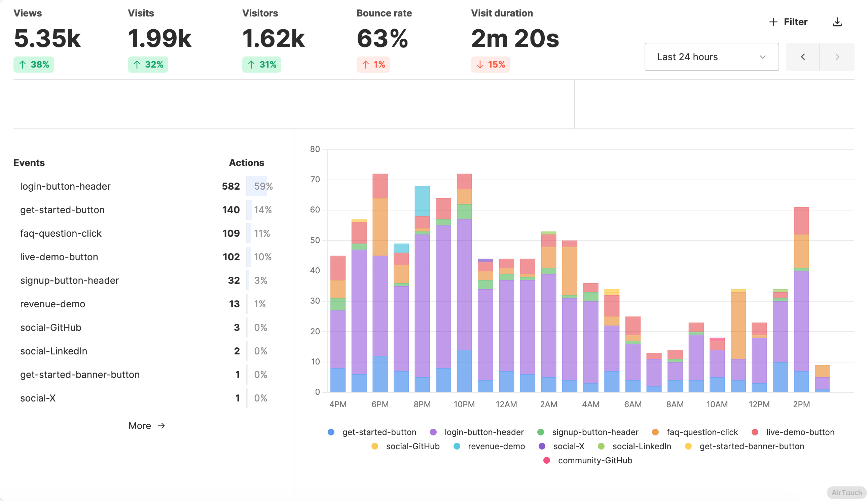The image size is (868, 501).
Task: Toggle get-started-button legend dot
Action: click(331, 432)
